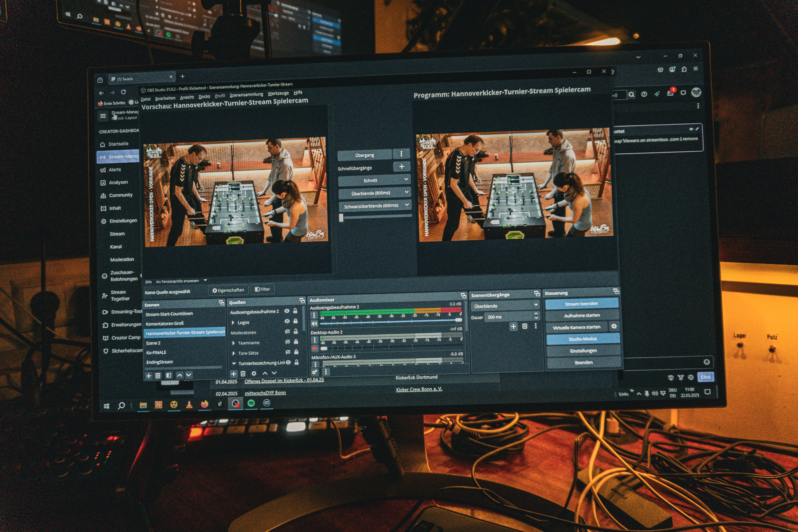Image resolution: width=798 pixels, height=532 pixels.
Task: Open advanced audio properties gear in Audiomixer
Action: (x=315, y=372)
